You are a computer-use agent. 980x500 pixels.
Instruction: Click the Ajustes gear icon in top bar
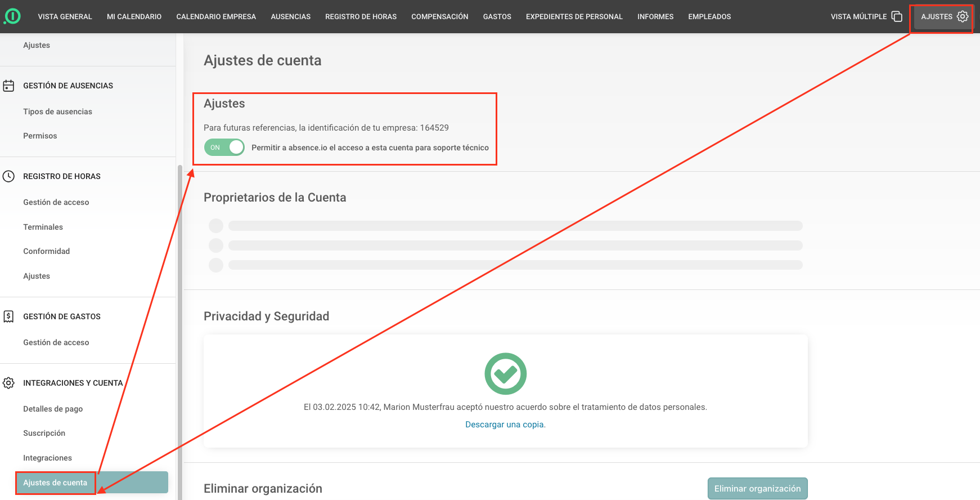[963, 16]
